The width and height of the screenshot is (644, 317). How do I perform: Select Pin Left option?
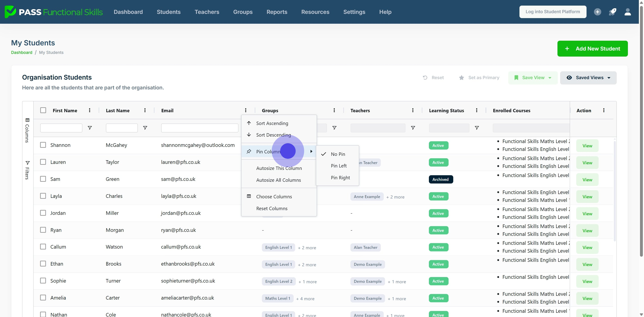(x=337, y=166)
